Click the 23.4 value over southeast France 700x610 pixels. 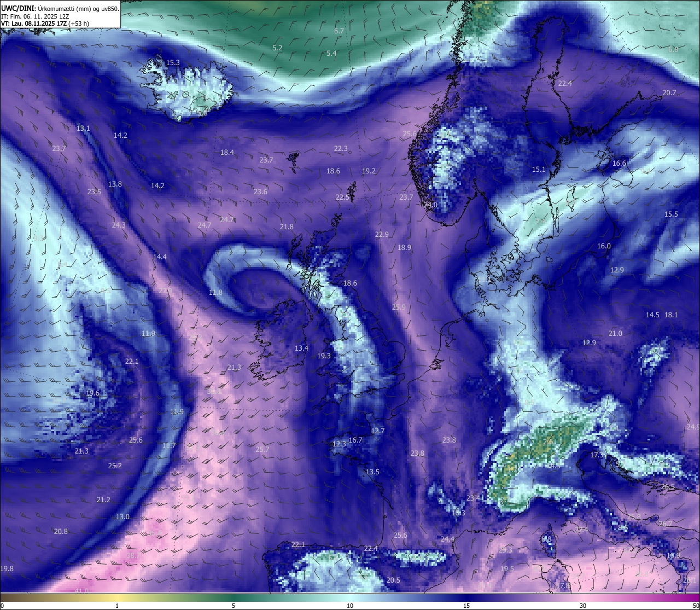tap(473, 498)
